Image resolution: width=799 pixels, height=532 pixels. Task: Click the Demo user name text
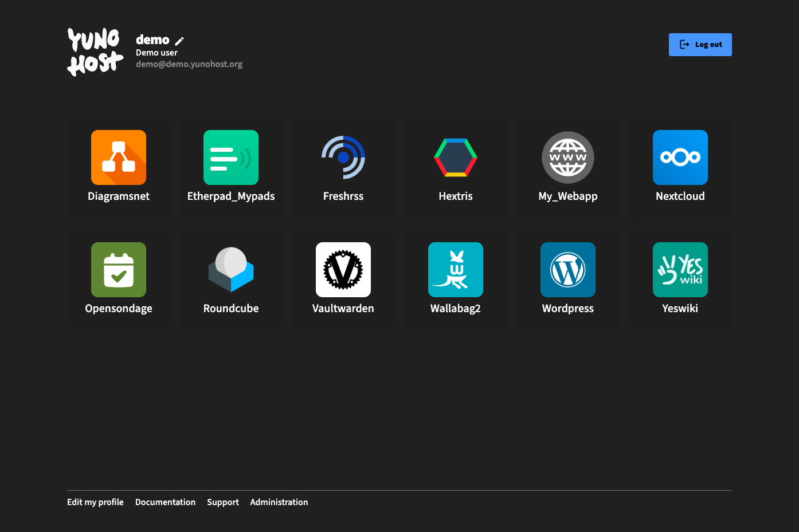pyautogui.click(x=156, y=53)
